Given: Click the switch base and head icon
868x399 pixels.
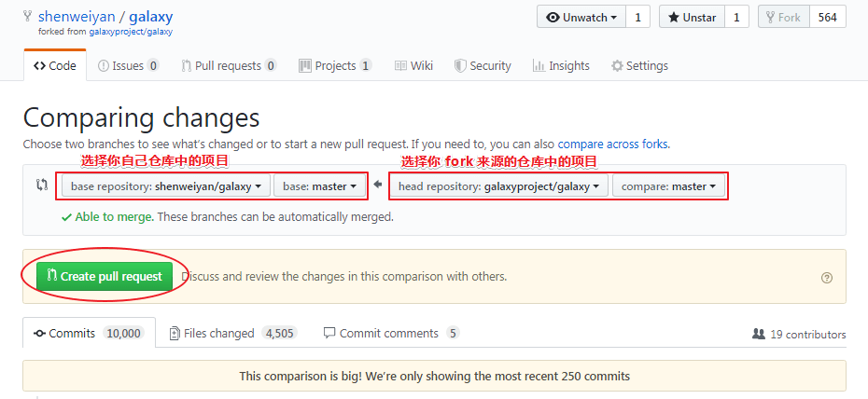Looking at the screenshot, I should 42,186.
